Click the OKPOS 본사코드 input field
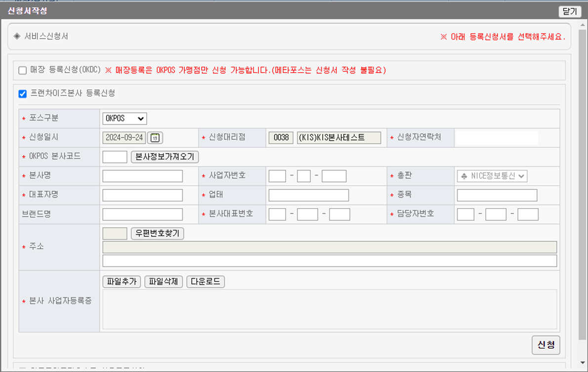 click(x=115, y=157)
